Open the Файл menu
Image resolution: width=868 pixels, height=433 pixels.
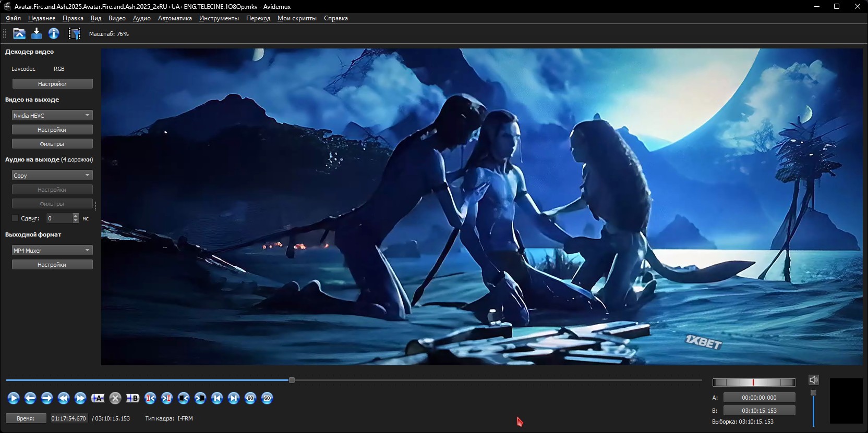click(13, 18)
